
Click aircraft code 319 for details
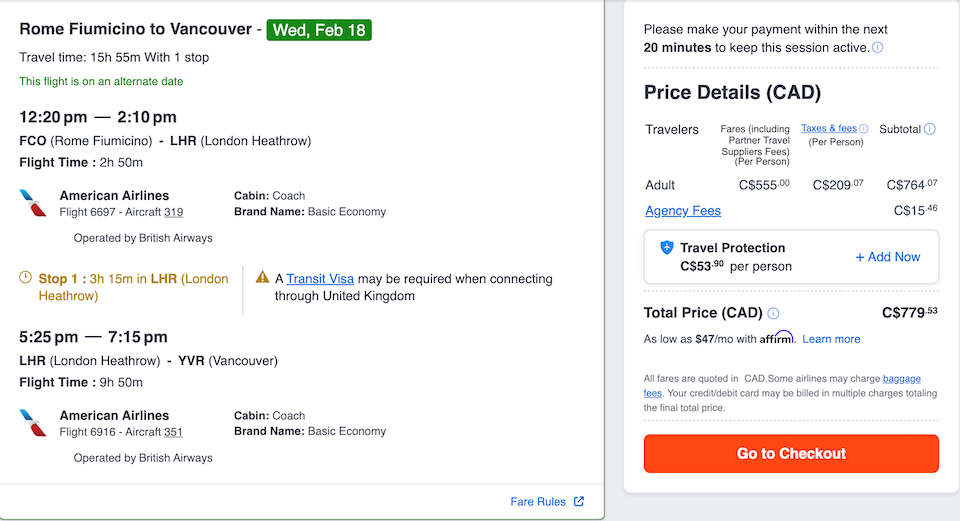[x=173, y=212]
